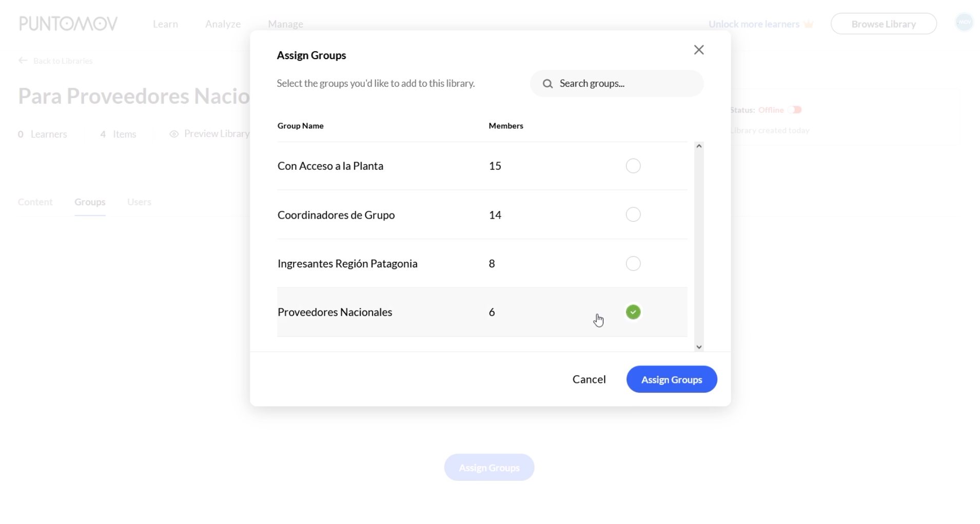Confirm with blue Assign Groups button
980x524 pixels.
coord(672,379)
